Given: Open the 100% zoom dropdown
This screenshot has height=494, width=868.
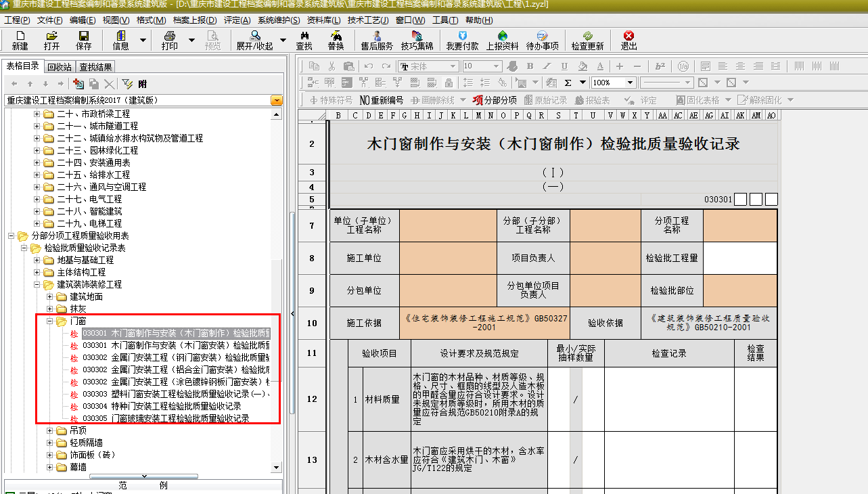Looking at the screenshot, I should (630, 83).
